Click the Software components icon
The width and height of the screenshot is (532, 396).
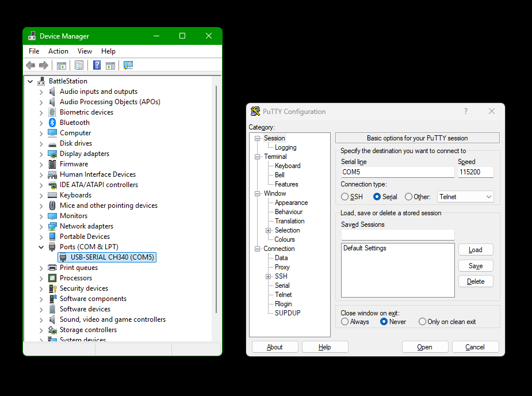pyautogui.click(x=53, y=299)
